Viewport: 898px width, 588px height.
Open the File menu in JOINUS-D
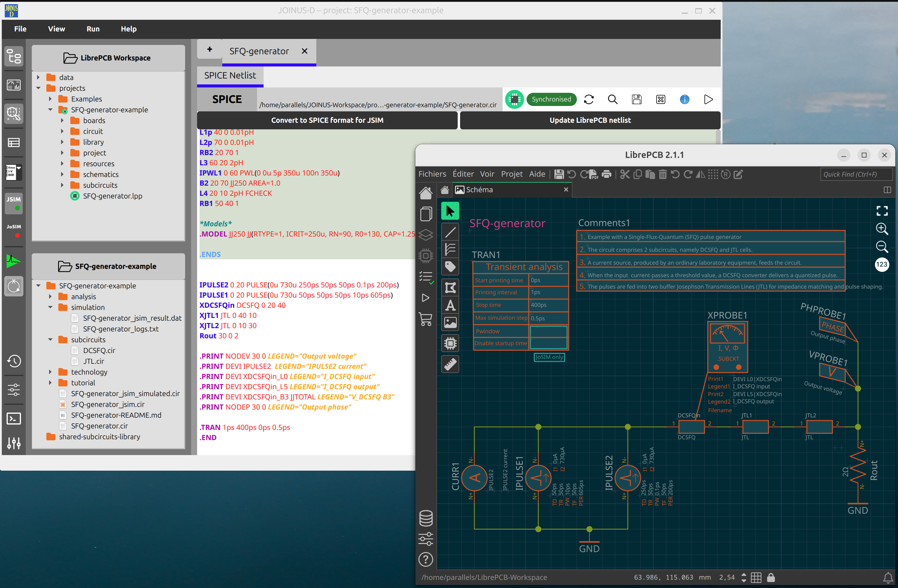(20, 29)
